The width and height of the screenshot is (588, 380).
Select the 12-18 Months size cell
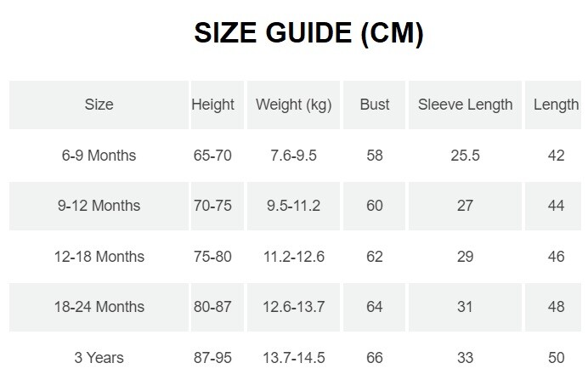[99, 257]
